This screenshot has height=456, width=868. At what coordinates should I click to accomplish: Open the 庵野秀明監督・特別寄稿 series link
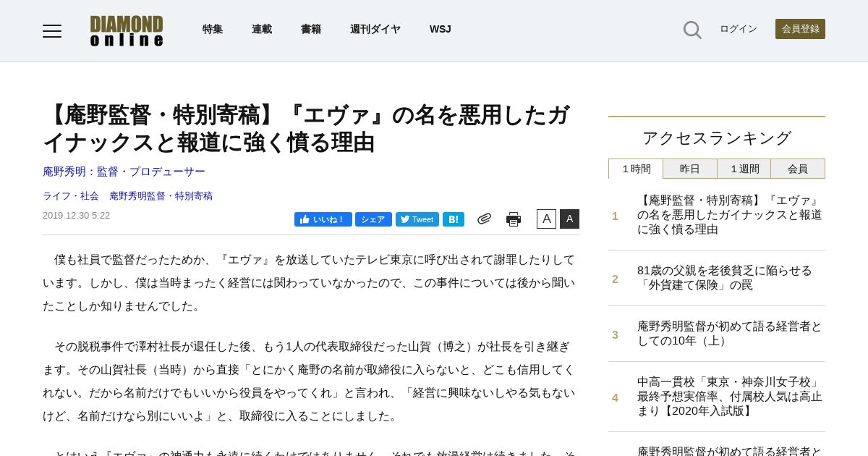click(x=161, y=195)
